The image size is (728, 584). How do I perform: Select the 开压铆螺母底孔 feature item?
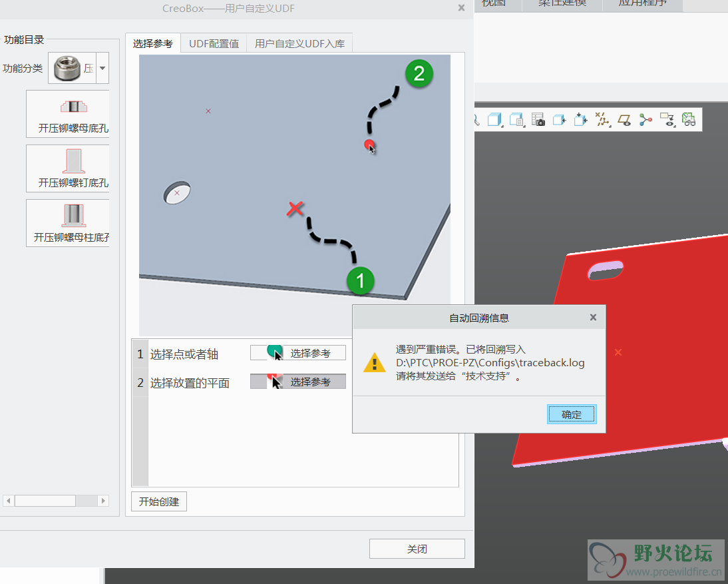[68, 114]
